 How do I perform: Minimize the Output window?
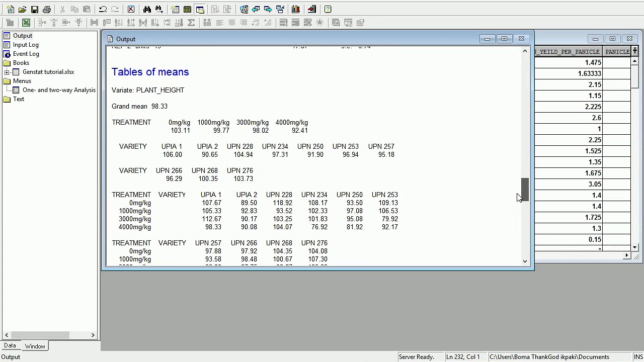pos(487,39)
